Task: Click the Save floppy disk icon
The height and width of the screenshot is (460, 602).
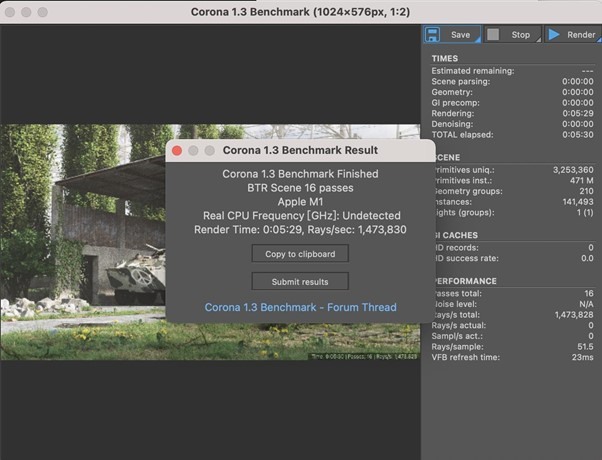Action: 432,35
